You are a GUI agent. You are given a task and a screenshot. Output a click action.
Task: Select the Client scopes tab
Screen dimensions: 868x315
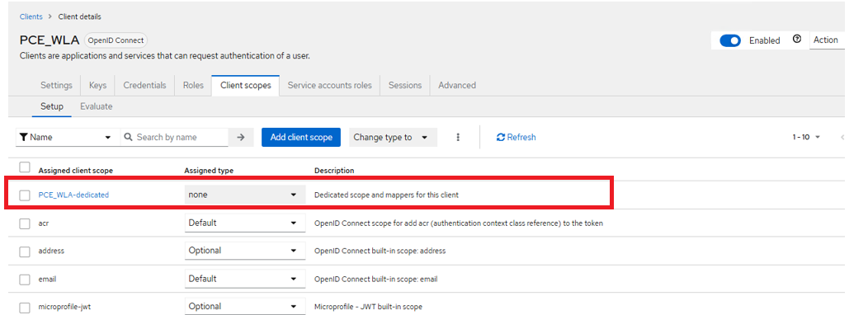[x=246, y=85]
